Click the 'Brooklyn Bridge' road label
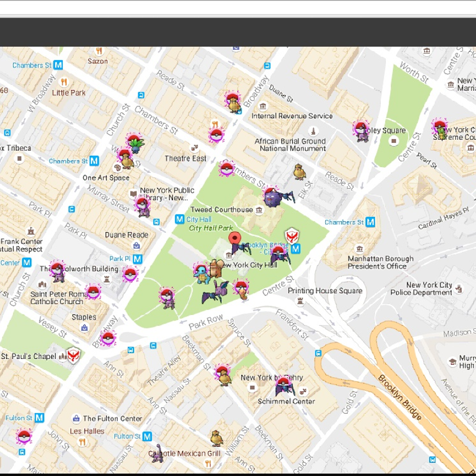 [x=400, y=397]
